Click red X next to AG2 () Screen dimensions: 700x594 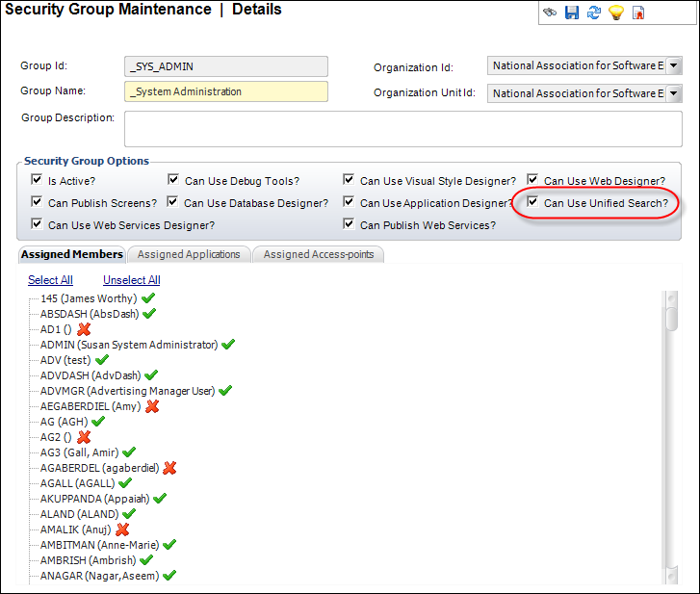click(x=84, y=437)
